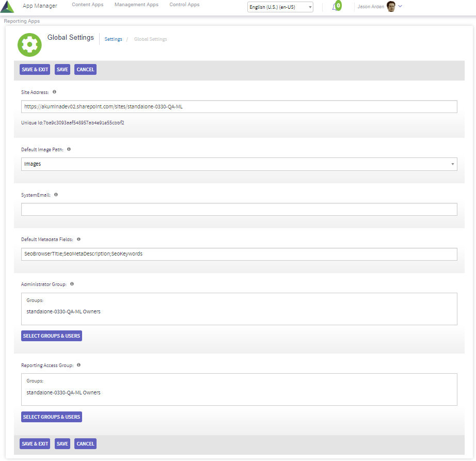This screenshot has height=461, width=476.
Task: Click info icon beside Default Metadata Fields
Action: 78,239
